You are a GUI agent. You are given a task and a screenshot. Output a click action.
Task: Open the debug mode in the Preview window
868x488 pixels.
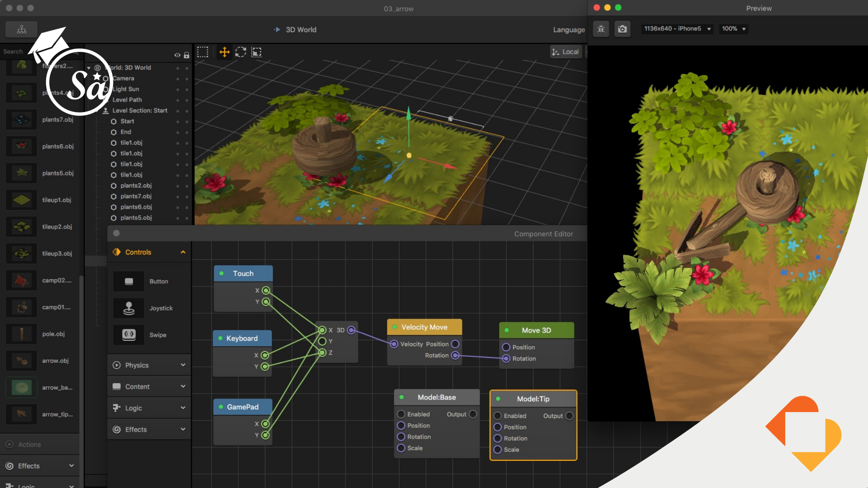coord(601,28)
